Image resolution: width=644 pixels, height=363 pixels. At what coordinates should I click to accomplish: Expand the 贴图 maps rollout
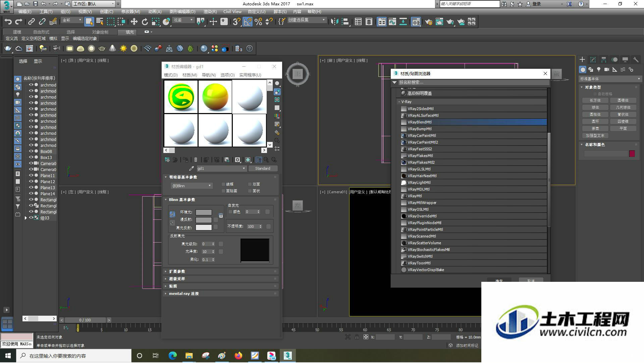click(221, 286)
